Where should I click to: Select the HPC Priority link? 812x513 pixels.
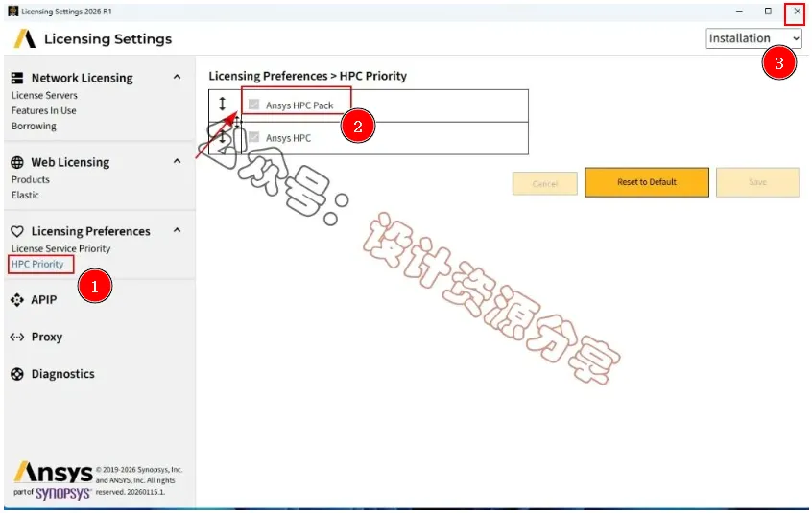[37, 264]
